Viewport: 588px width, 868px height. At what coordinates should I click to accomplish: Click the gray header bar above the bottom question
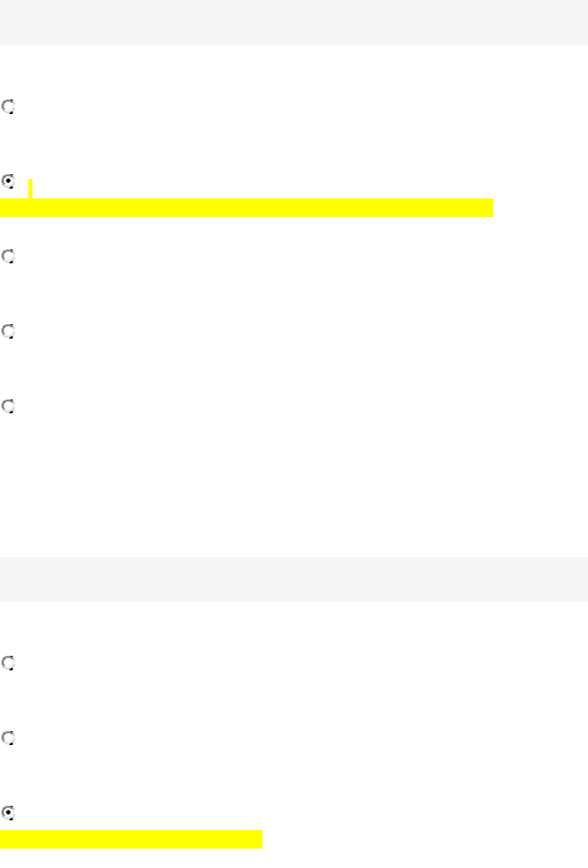294,578
